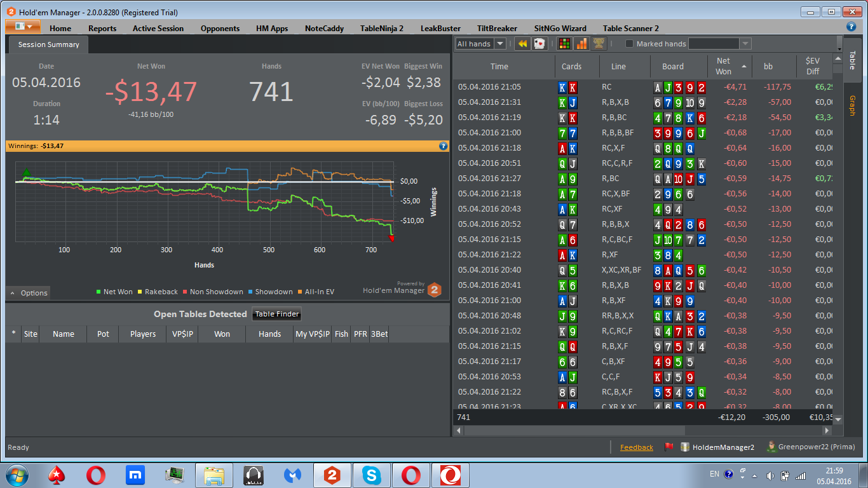Click the trophy toolbar icon
The image size is (868, 488).
[599, 44]
